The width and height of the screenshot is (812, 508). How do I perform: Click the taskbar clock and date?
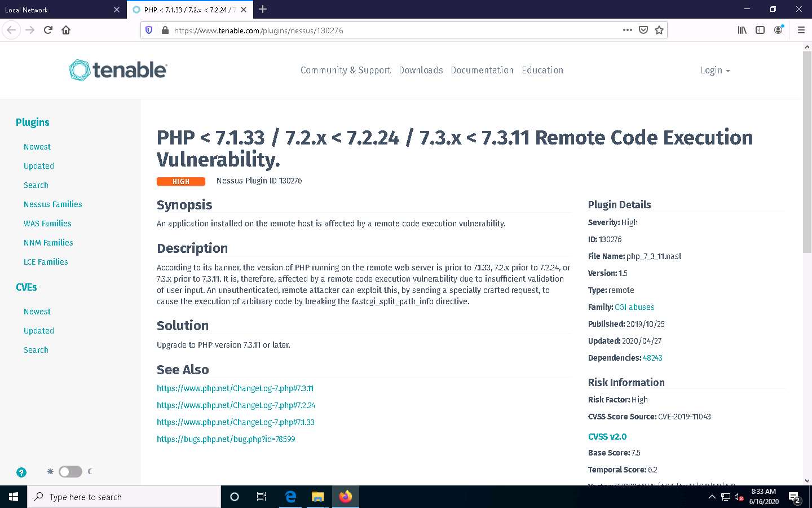(x=764, y=497)
